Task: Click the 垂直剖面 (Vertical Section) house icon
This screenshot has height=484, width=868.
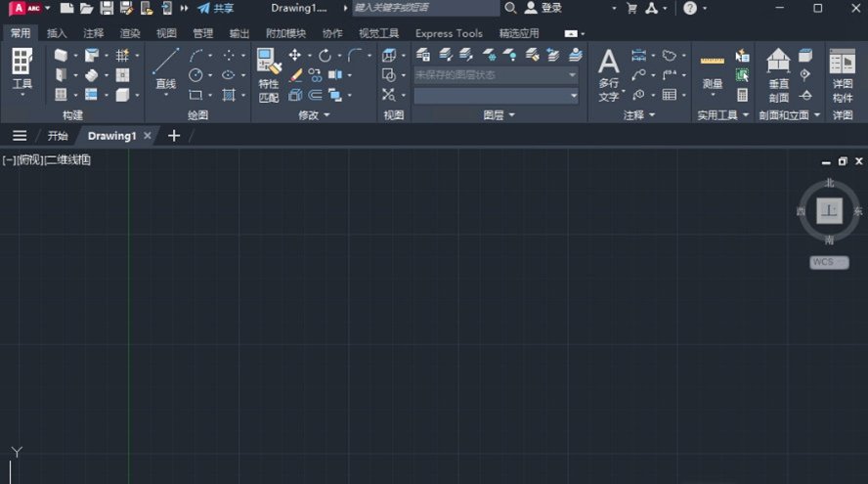Action: [778, 61]
